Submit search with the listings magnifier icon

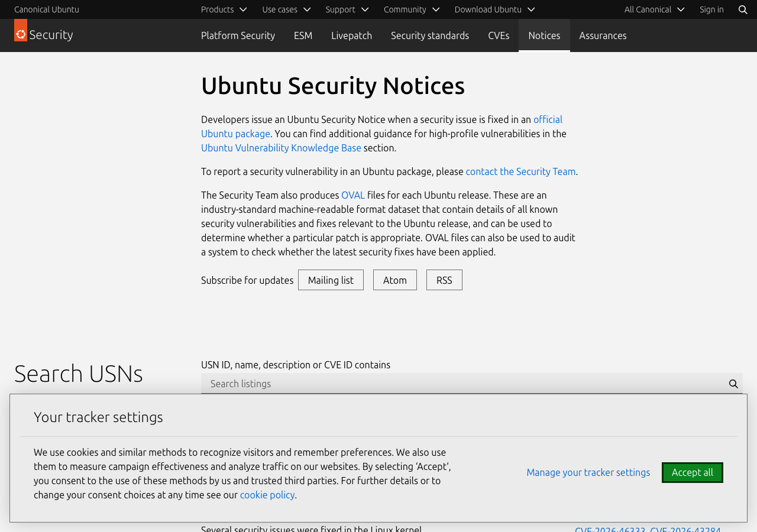pos(733,384)
